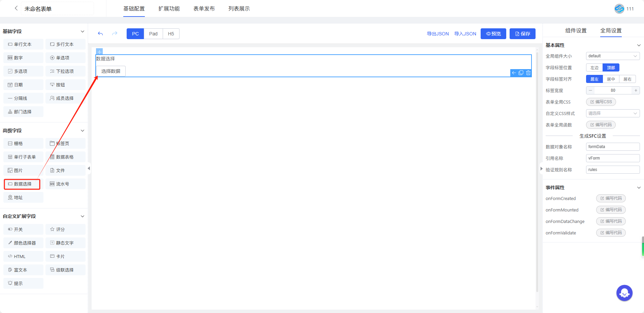The height and width of the screenshot is (313, 644).
Task: Collapse the 基础字段 section
Action: 83,31
